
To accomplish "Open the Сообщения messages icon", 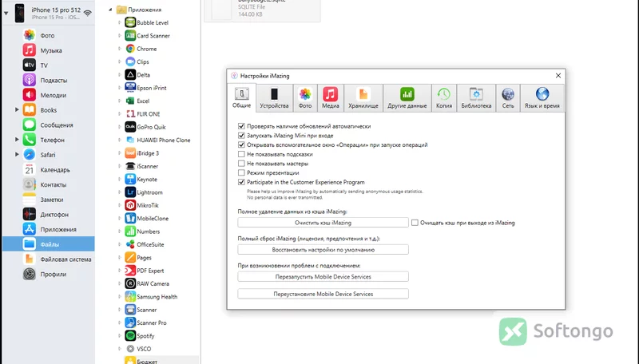I will (29, 125).
